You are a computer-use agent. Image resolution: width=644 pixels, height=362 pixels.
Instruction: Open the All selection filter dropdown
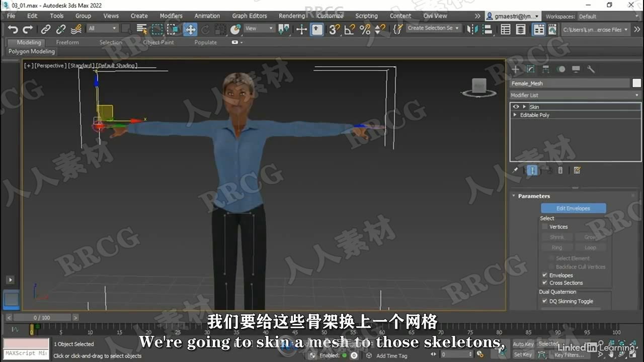pyautogui.click(x=103, y=29)
